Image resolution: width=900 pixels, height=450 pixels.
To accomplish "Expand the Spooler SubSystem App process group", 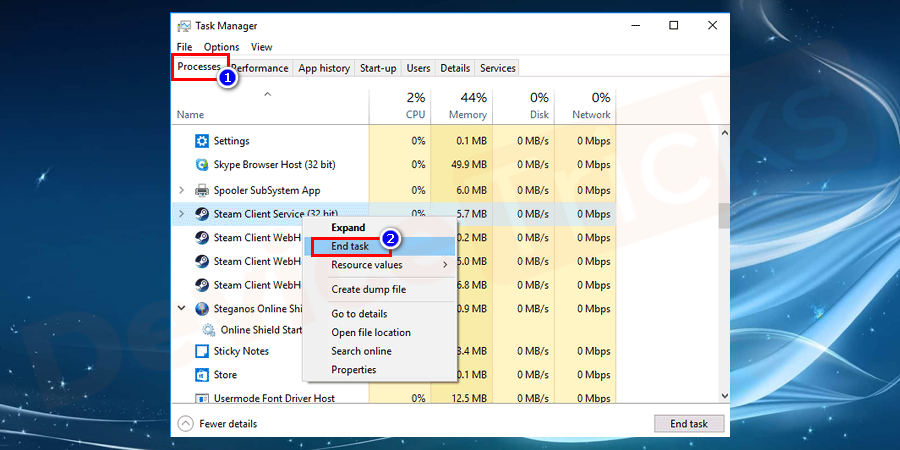I will 181,190.
